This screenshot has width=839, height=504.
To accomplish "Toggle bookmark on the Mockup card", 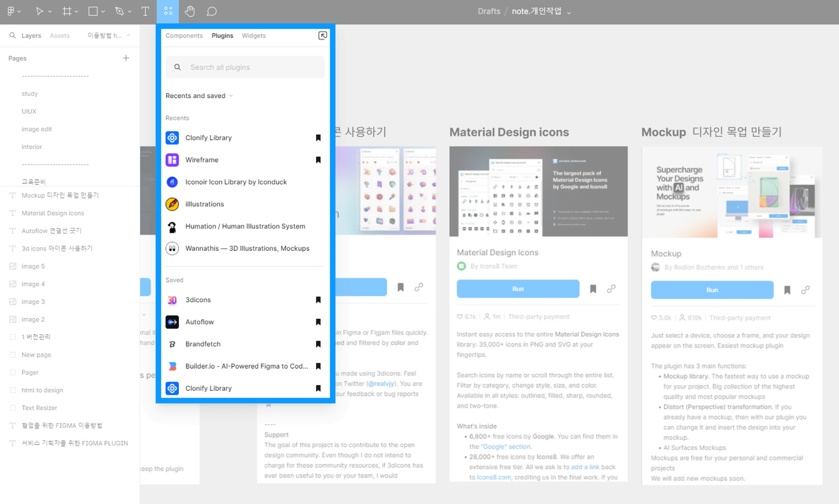I will pos(787,290).
